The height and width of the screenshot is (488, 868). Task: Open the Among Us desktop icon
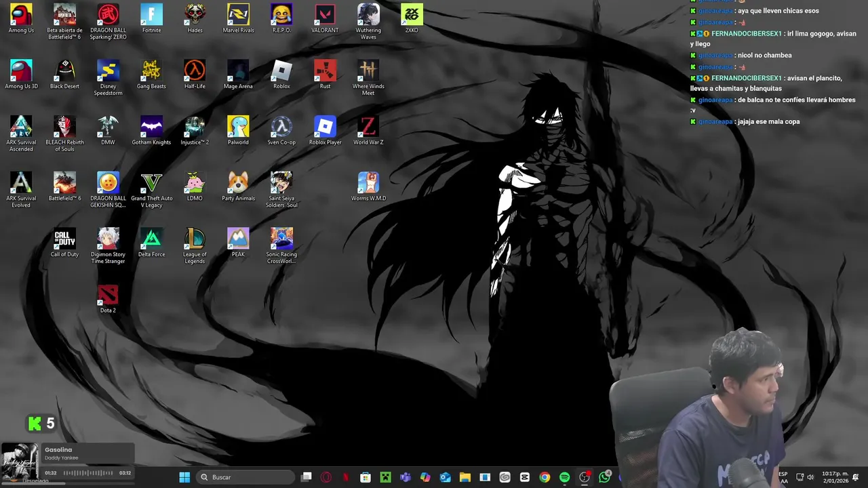pyautogui.click(x=21, y=19)
